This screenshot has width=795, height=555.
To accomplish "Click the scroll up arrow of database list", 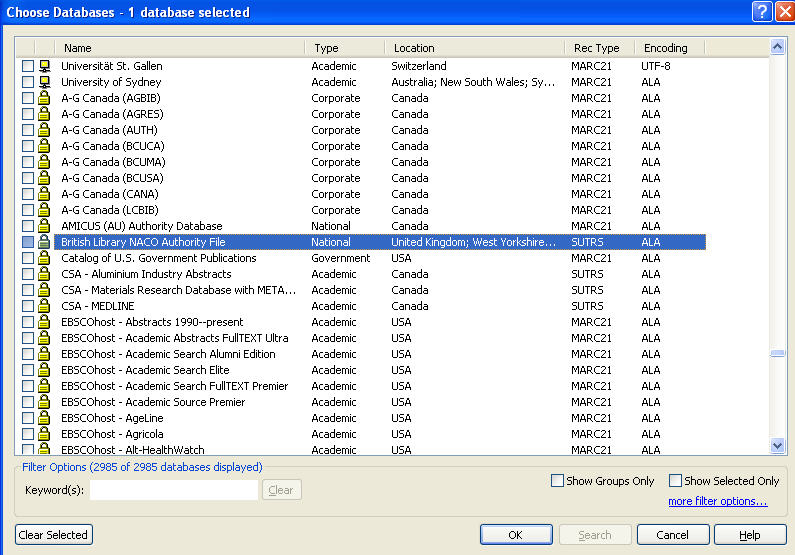I will [x=777, y=47].
